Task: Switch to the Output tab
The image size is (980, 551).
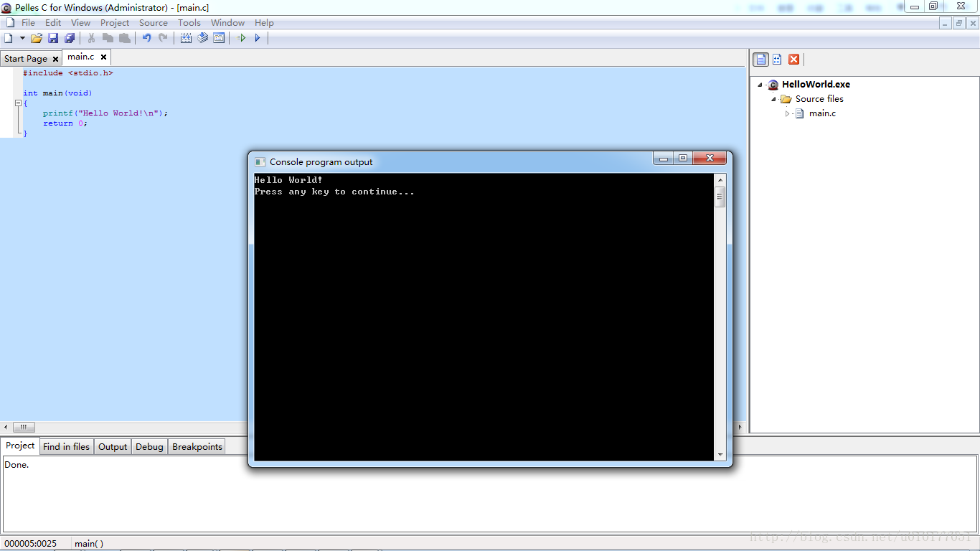Action: (x=113, y=446)
